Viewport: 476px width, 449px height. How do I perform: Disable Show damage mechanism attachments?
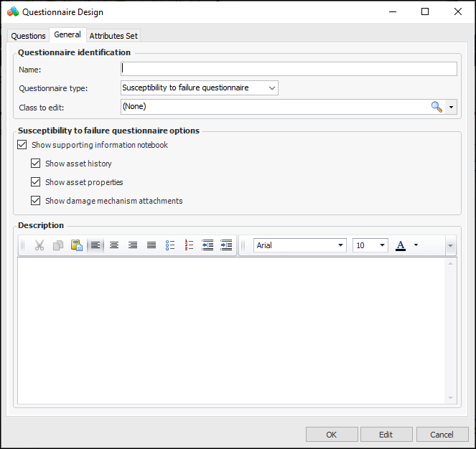coord(36,201)
